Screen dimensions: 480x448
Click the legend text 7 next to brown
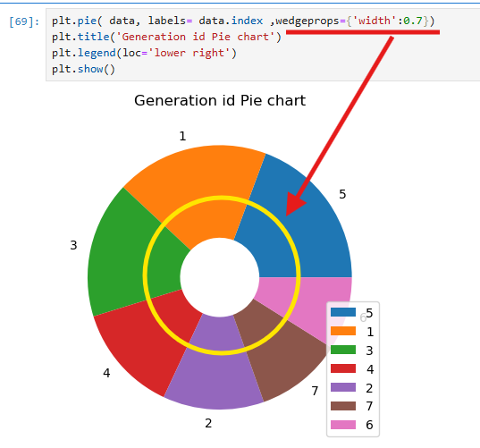369,406
